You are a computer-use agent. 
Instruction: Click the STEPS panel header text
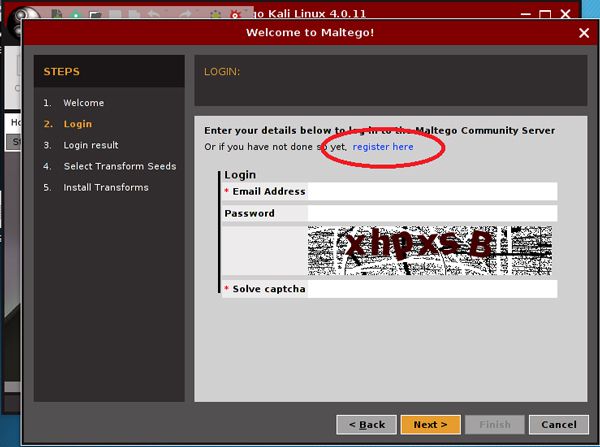(x=62, y=72)
